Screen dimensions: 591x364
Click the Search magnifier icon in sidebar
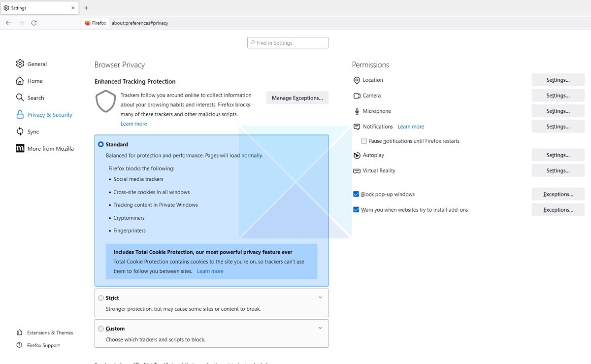pos(20,98)
